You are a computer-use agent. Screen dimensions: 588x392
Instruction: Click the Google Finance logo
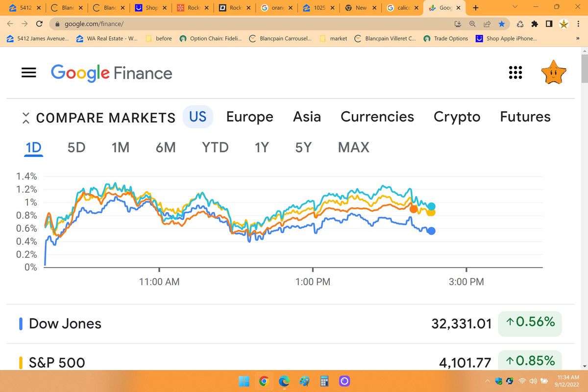click(112, 73)
